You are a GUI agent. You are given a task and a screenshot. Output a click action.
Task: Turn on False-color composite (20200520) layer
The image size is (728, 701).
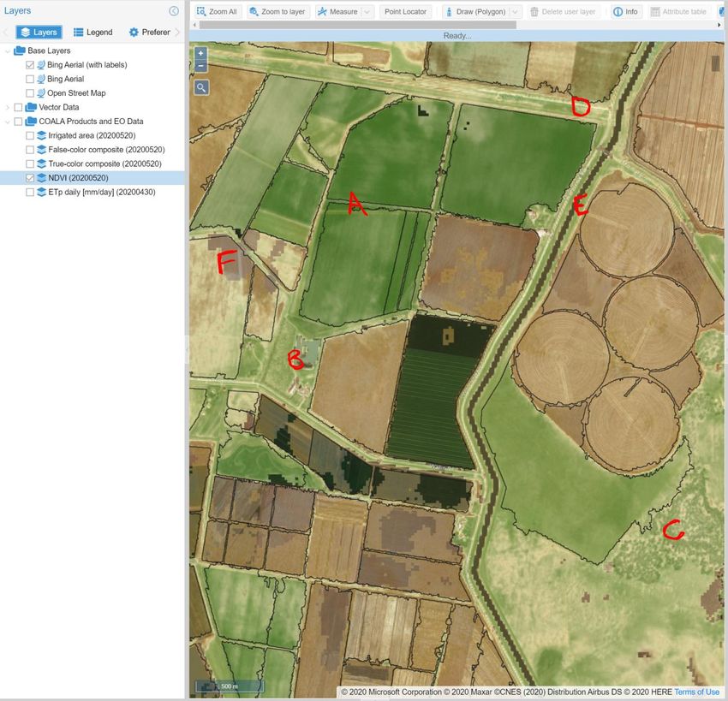[x=30, y=150]
